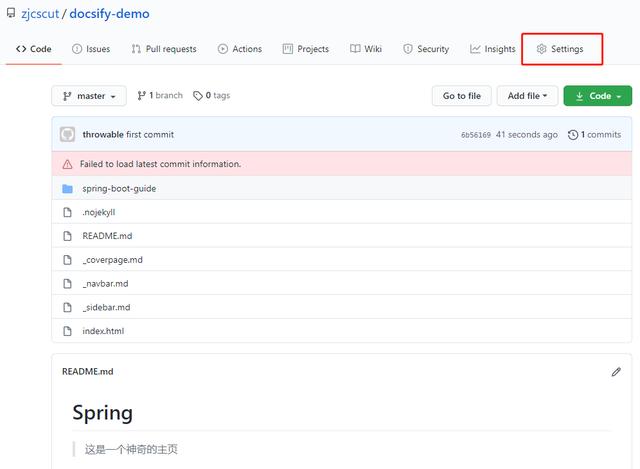Click the Go to file button
The image size is (640, 469).
point(462,96)
